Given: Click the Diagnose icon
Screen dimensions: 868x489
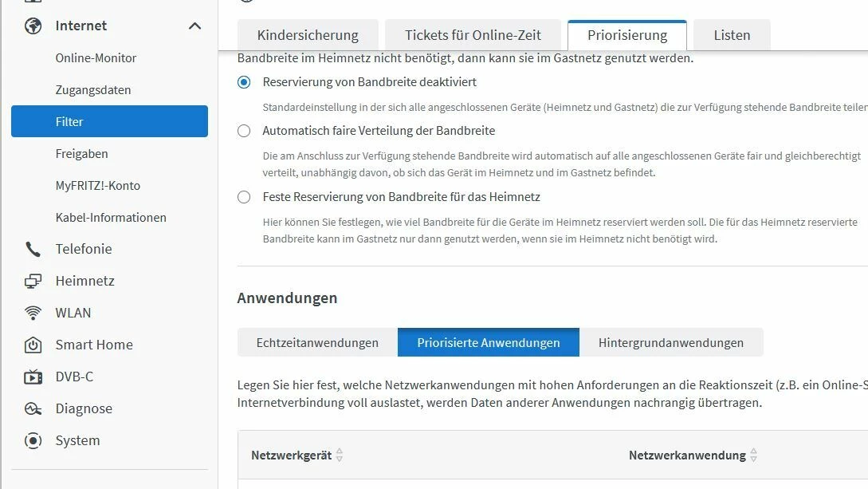Looking at the screenshot, I should [33, 408].
